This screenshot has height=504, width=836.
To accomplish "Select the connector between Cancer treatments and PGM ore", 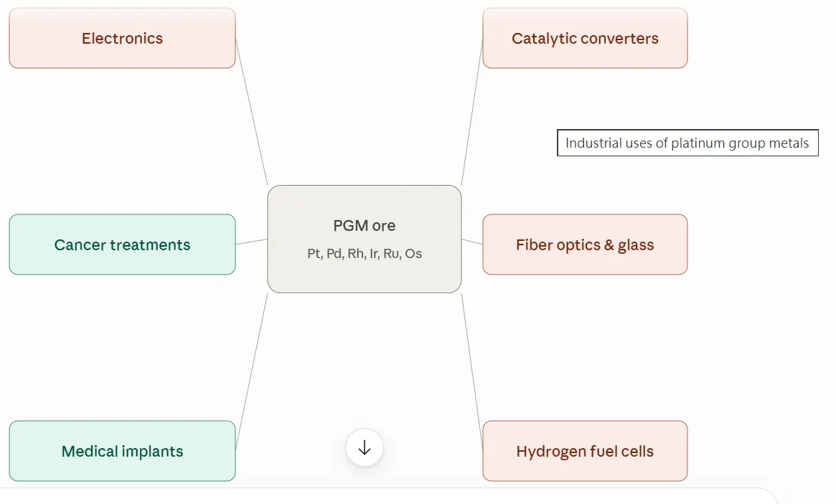I will (x=252, y=242).
